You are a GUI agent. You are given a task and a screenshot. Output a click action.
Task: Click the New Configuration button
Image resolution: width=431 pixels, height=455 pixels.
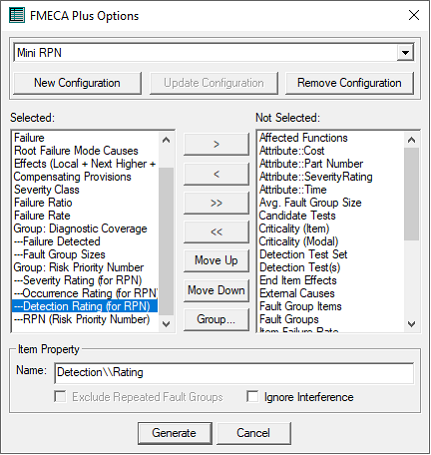tap(77, 83)
